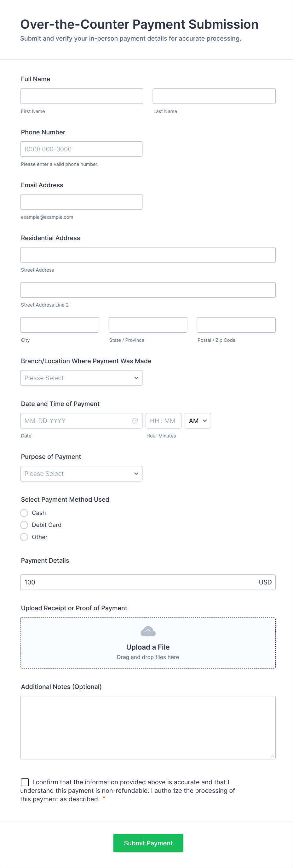Screen dimensions: 293x868
Task: Click the calendar icon in the date field
Action: 135,420
